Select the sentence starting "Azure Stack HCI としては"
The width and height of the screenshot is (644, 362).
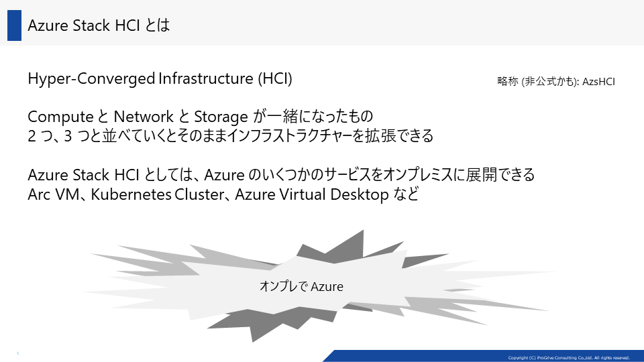click(281, 175)
